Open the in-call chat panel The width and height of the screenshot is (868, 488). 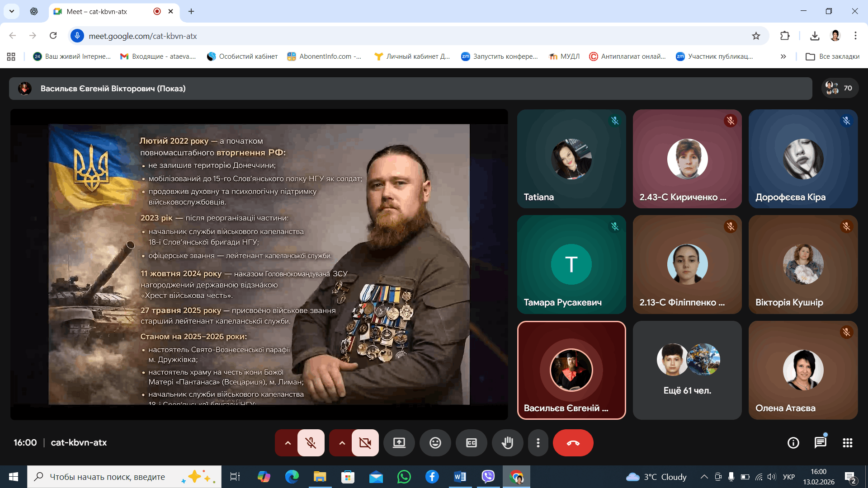820,443
